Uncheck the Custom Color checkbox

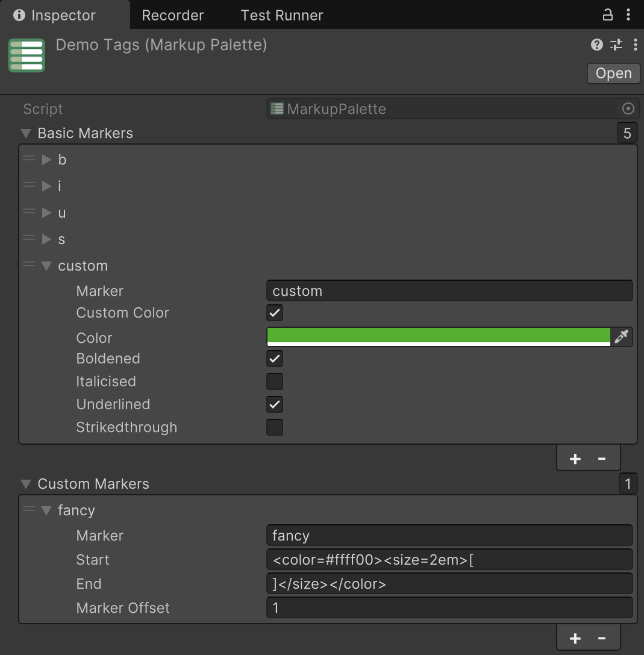[275, 313]
